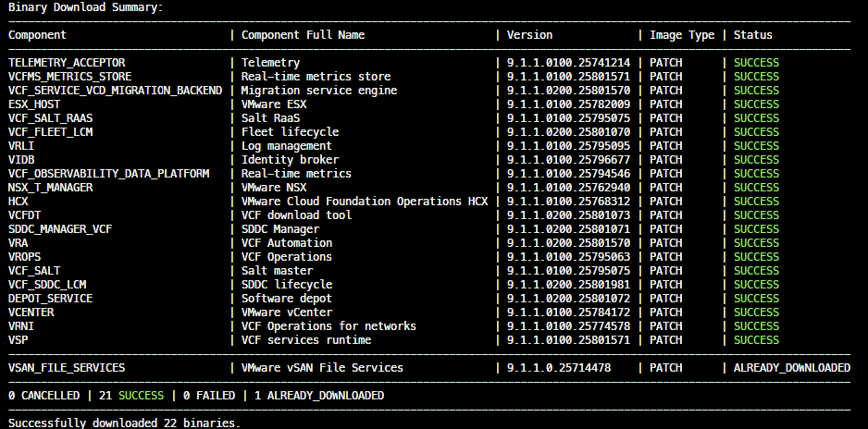Screen dimensions: 868x429
Task: Click the 'Identity broker' full name
Action: pyautogui.click(x=290, y=160)
